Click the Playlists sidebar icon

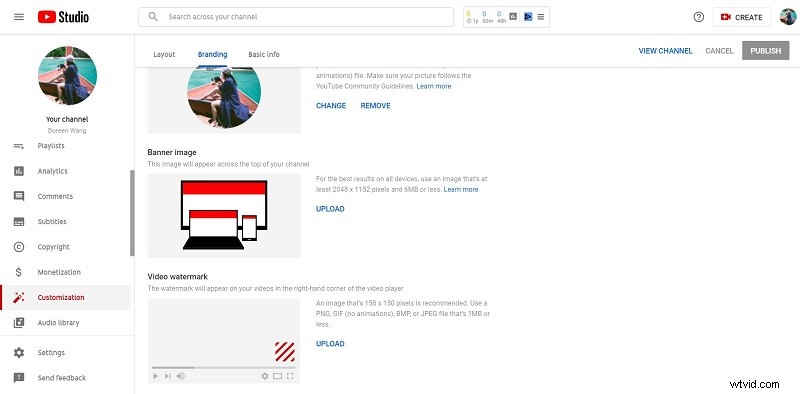[x=19, y=146]
